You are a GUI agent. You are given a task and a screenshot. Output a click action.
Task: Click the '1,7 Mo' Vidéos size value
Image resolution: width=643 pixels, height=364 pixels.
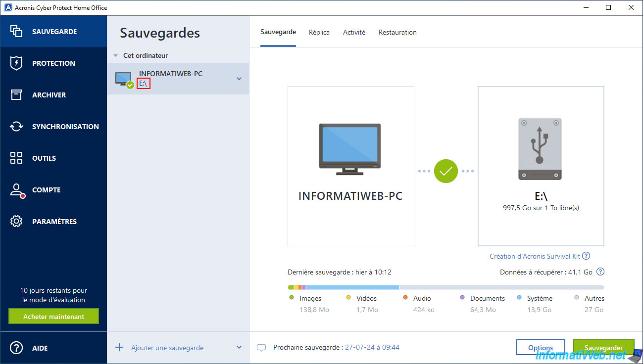coord(367,310)
